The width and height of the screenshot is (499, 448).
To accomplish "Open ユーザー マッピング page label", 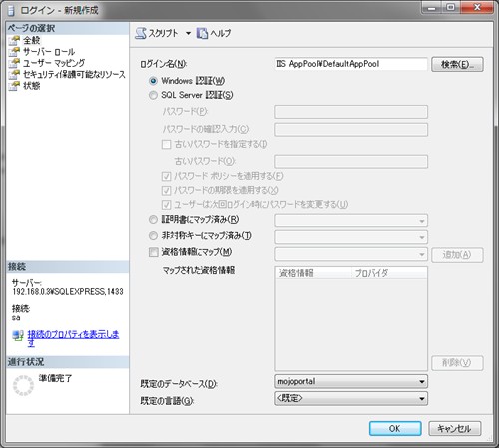I will (54, 63).
